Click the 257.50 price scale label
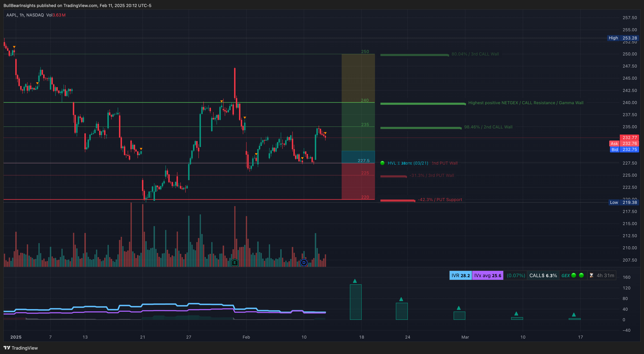The width and height of the screenshot is (644, 354). click(x=629, y=18)
